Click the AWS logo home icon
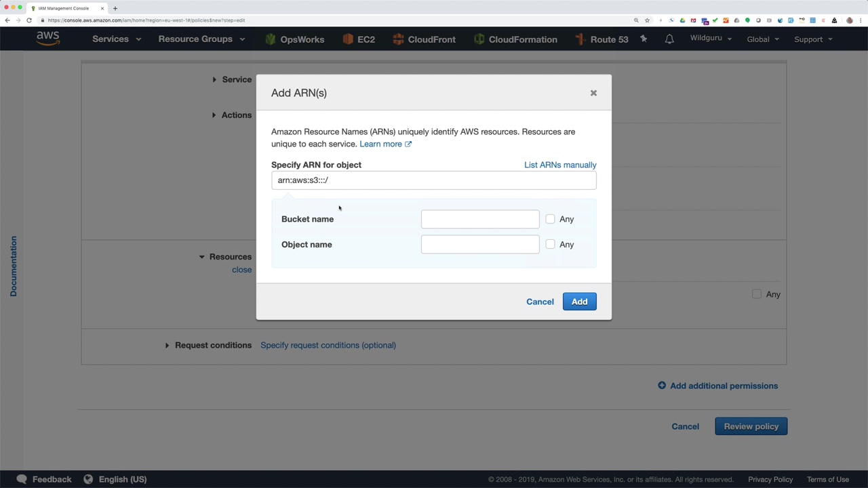The image size is (868, 488). 48,39
